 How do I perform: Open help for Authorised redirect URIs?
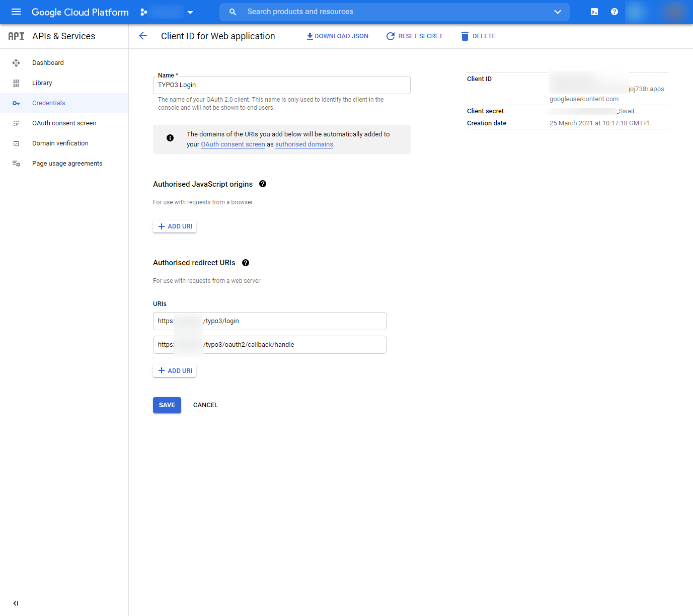(x=246, y=263)
